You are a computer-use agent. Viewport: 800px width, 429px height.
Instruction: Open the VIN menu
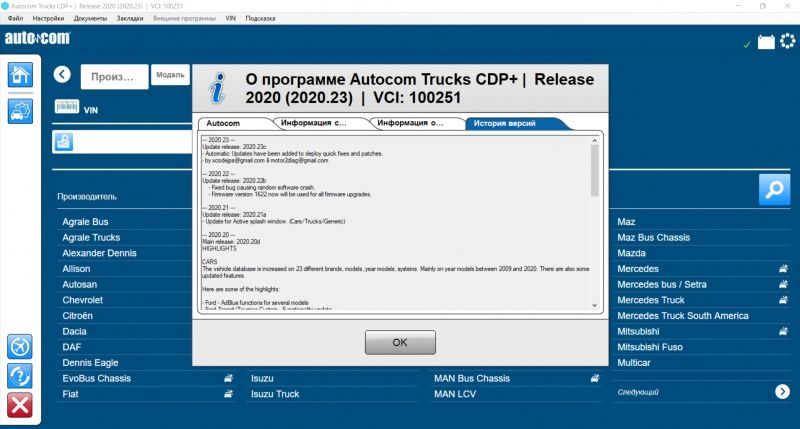[231, 18]
